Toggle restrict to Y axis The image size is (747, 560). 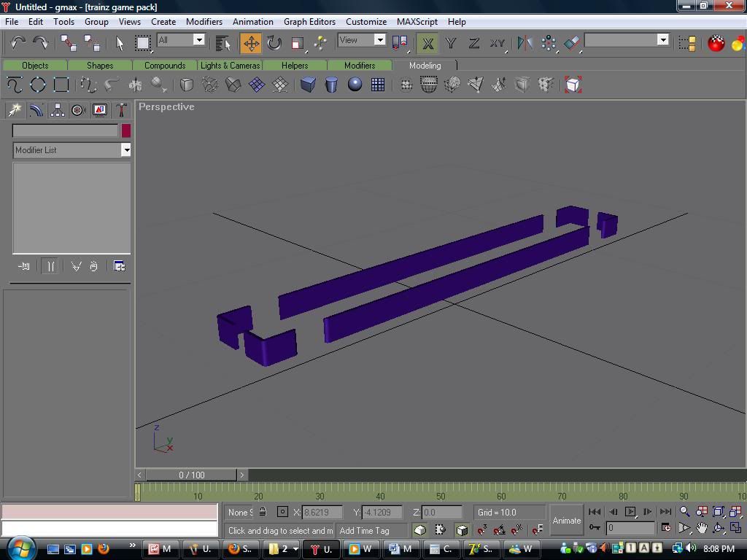click(451, 43)
